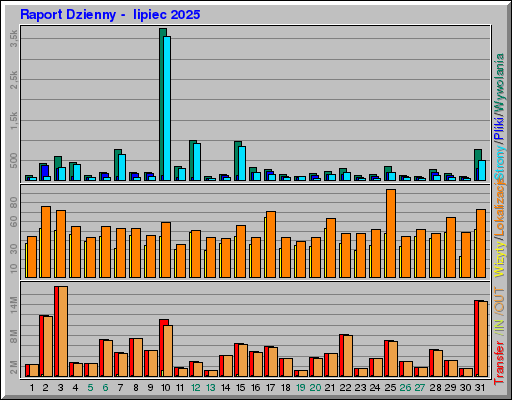Click the green weekend day label 13
The height and width of the screenshot is (400, 512).
210,388
